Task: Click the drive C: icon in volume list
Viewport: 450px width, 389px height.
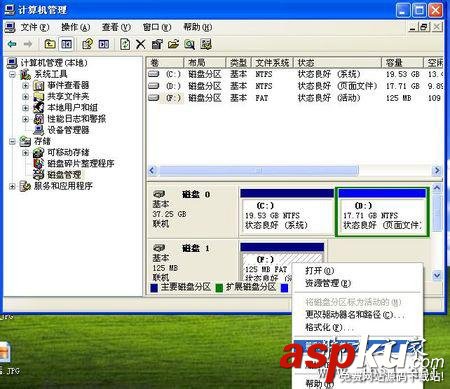Action: point(153,74)
